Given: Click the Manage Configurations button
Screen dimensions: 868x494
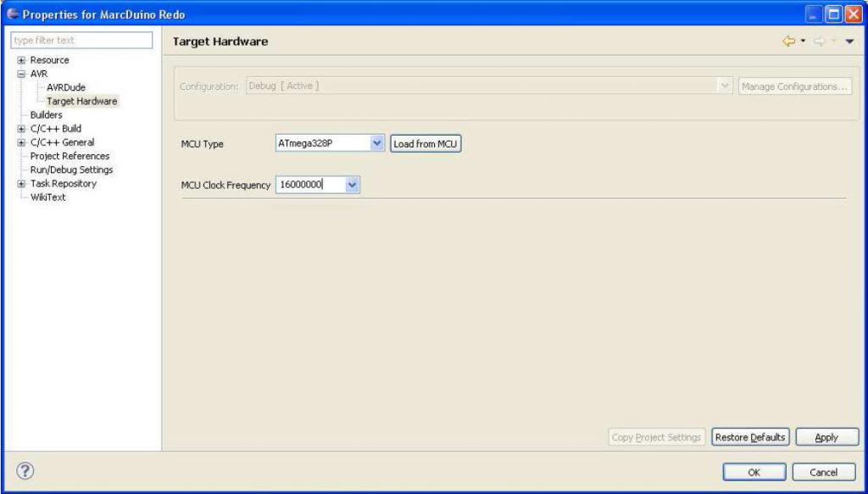Looking at the screenshot, I should point(794,86).
